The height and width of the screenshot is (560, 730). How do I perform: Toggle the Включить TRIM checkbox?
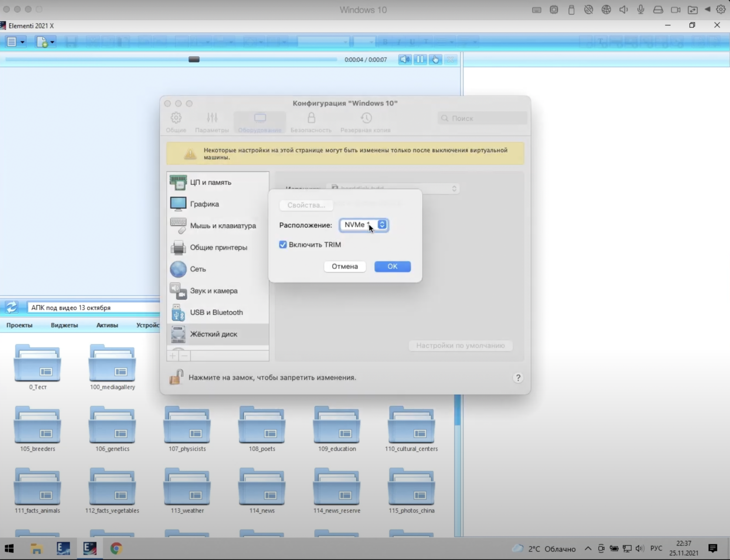pyautogui.click(x=283, y=244)
